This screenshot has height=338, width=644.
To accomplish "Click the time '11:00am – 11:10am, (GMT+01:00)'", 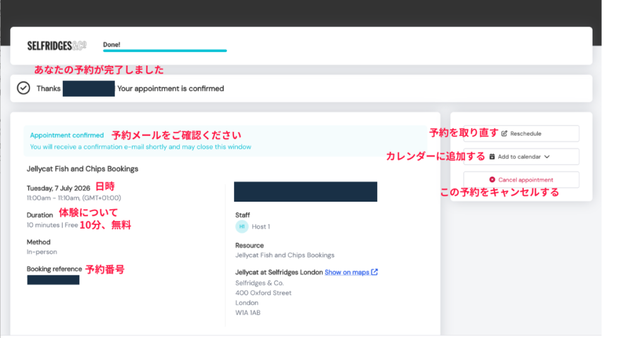I will 74,198.
